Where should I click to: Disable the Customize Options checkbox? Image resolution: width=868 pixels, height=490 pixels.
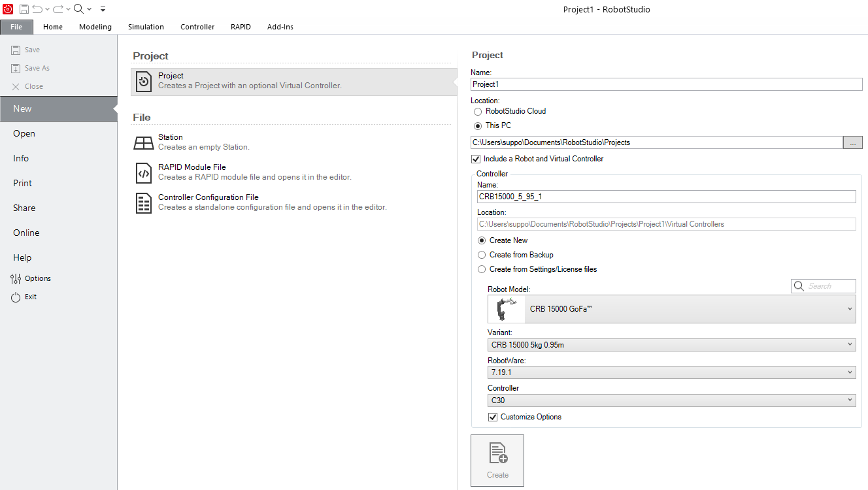(x=493, y=417)
